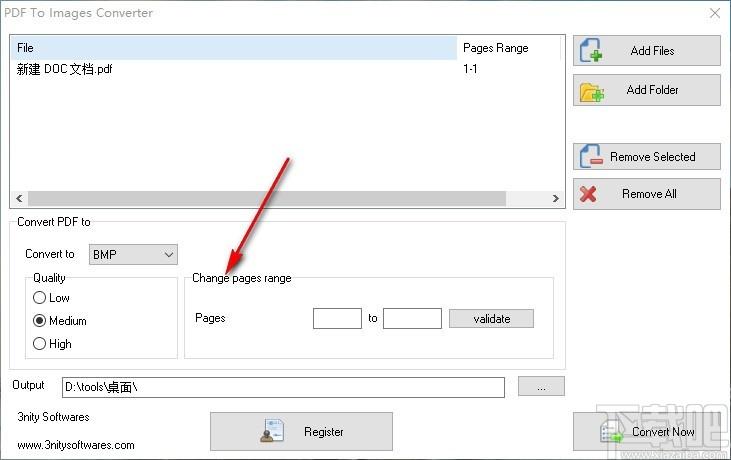Click the pages range value 1-1

[470, 69]
